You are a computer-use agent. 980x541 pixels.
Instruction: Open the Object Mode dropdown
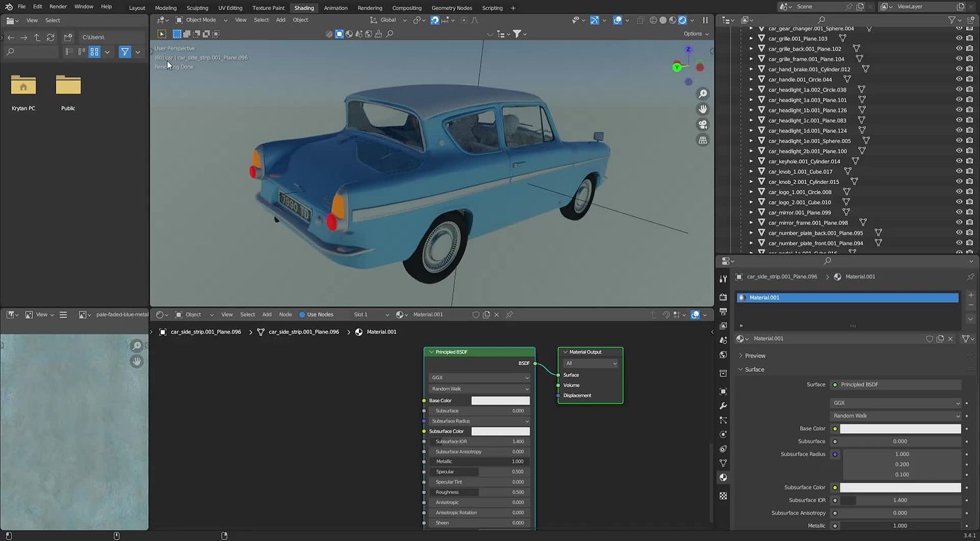pyautogui.click(x=202, y=20)
